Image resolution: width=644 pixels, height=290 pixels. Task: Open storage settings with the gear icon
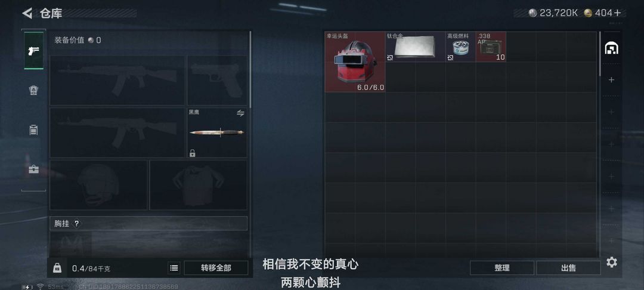[x=612, y=263]
